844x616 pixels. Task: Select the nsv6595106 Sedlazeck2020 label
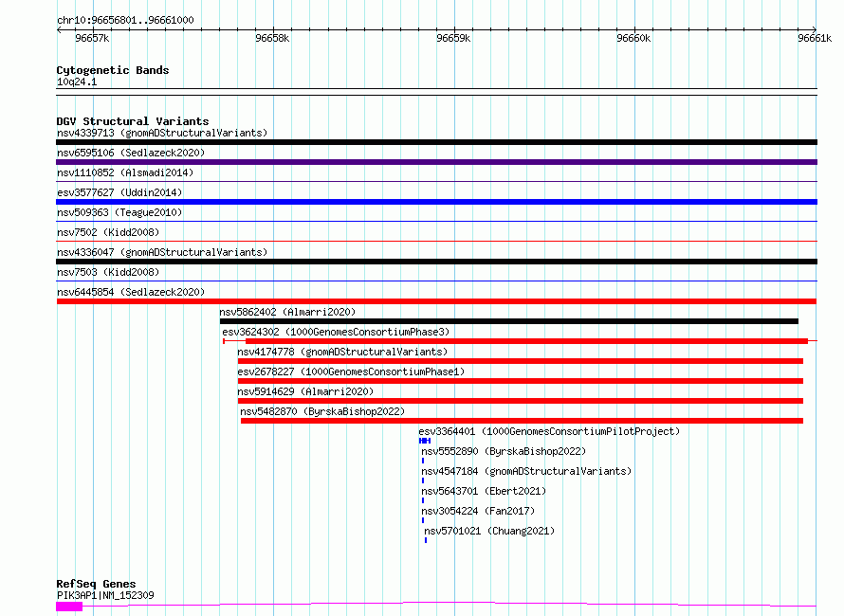click(x=131, y=153)
